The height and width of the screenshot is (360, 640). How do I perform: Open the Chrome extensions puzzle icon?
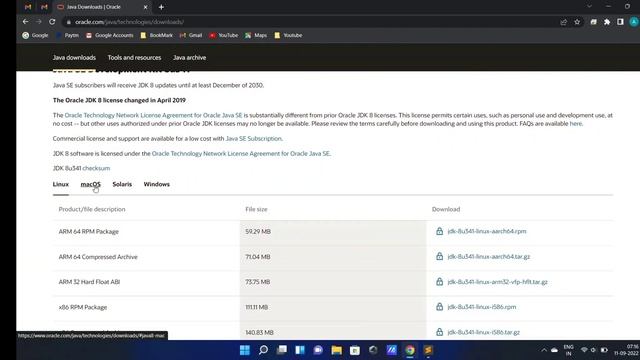pyautogui.click(x=607, y=22)
